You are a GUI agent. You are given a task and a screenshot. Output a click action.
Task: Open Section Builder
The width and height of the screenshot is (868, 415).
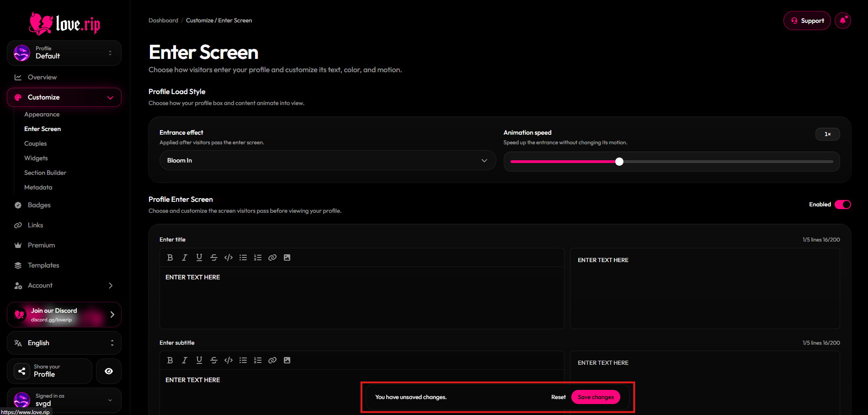pos(45,173)
